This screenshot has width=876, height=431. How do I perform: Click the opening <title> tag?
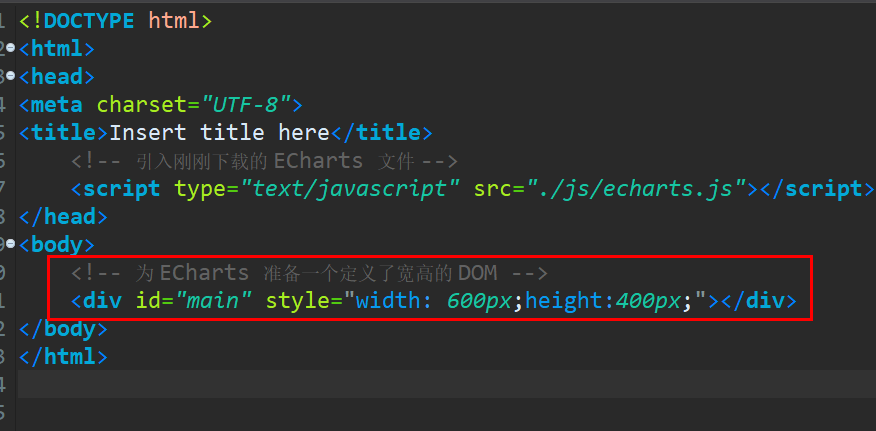tap(63, 133)
